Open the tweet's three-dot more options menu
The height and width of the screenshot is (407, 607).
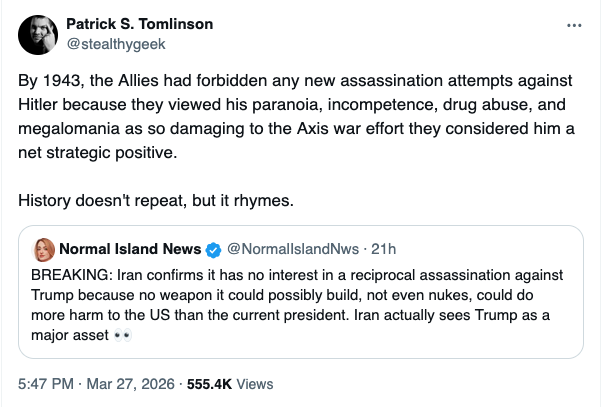pyautogui.click(x=573, y=24)
